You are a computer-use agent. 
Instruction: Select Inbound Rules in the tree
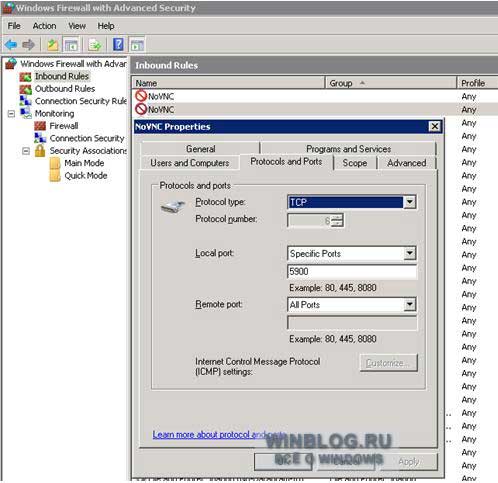point(62,76)
